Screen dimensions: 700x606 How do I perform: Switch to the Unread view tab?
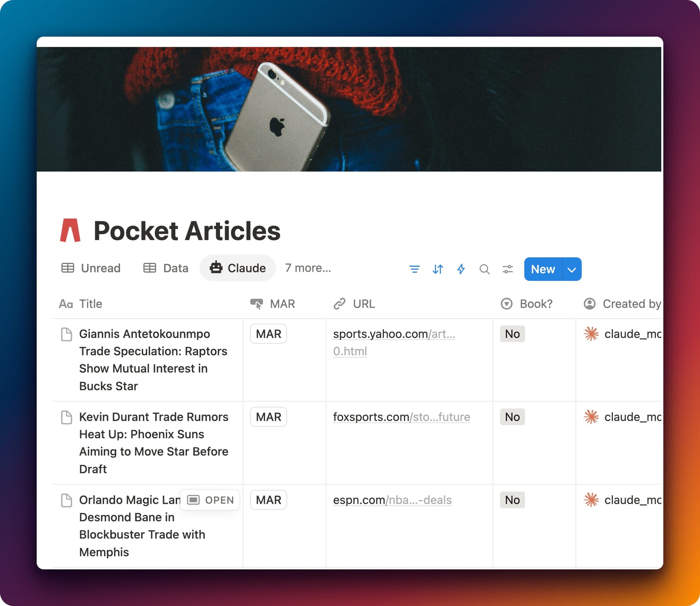(91, 268)
